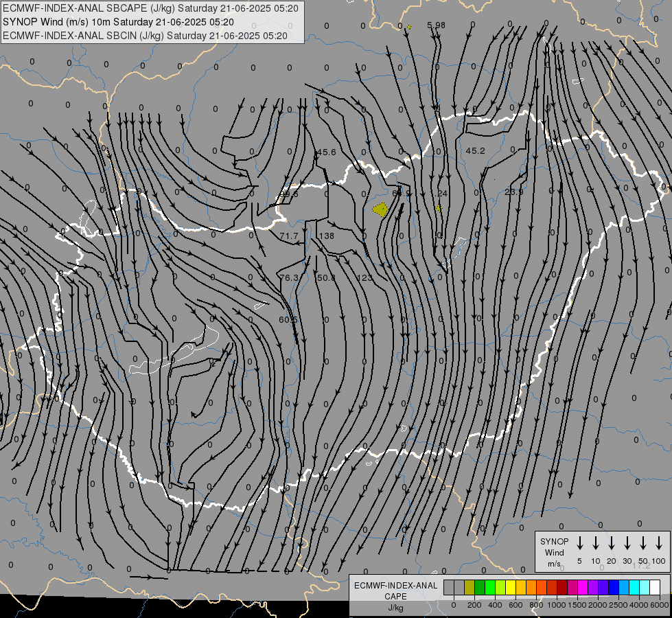Click the map value 76.3
The image size is (672, 618).
click(289, 278)
